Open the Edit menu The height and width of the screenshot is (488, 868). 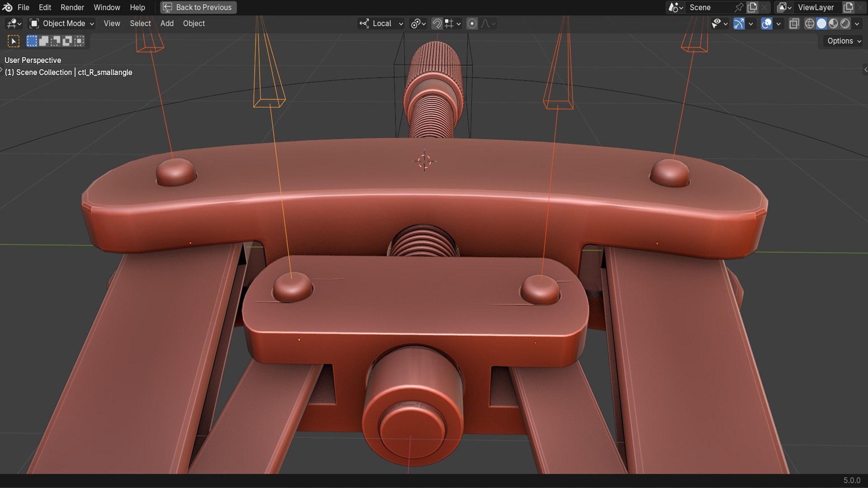click(x=45, y=7)
